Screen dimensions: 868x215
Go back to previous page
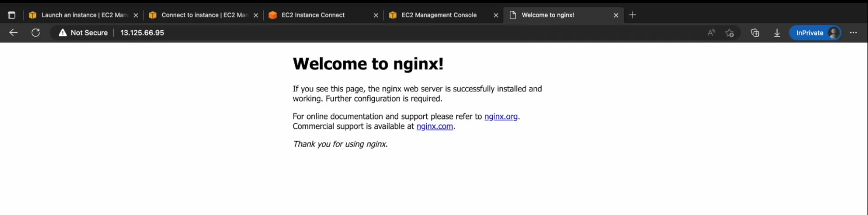coord(14,33)
